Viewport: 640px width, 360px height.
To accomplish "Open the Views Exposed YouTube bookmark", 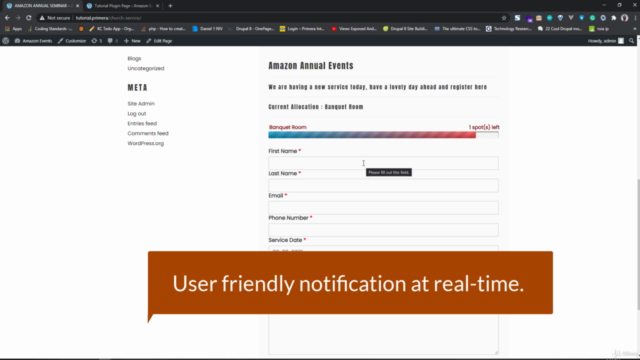I will click(354, 29).
